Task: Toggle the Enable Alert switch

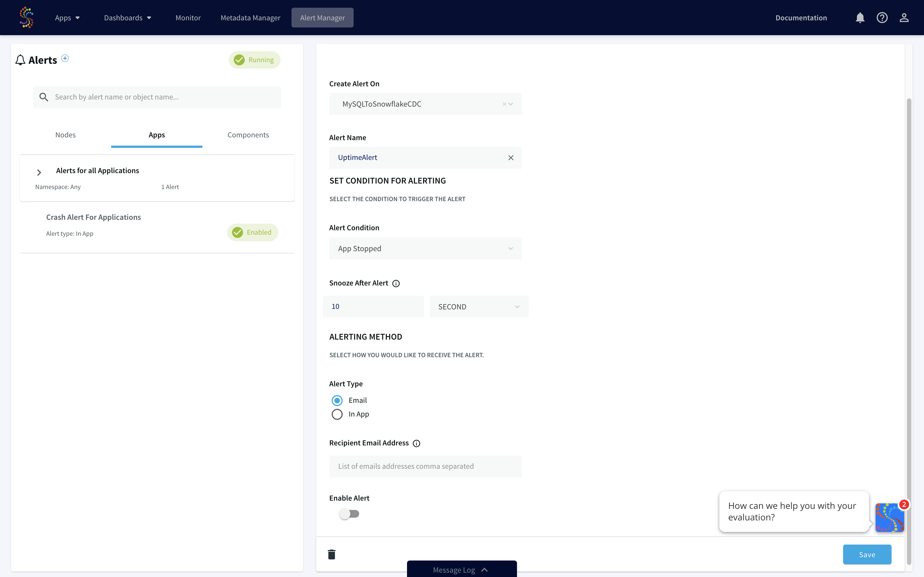Action: 349,513
